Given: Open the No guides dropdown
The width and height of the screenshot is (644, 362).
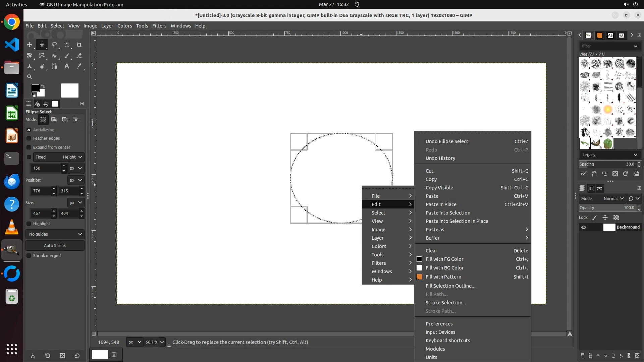Looking at the screenshot, I should click(55, 234).
